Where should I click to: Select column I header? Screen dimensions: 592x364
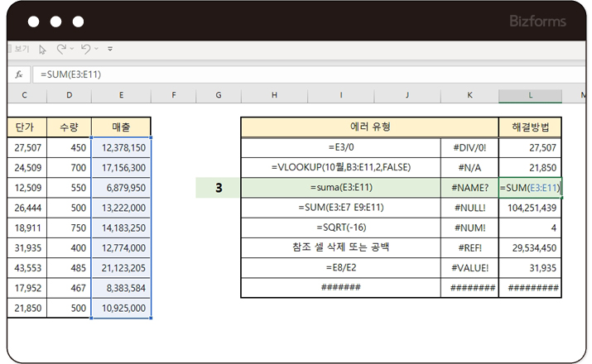341,95
